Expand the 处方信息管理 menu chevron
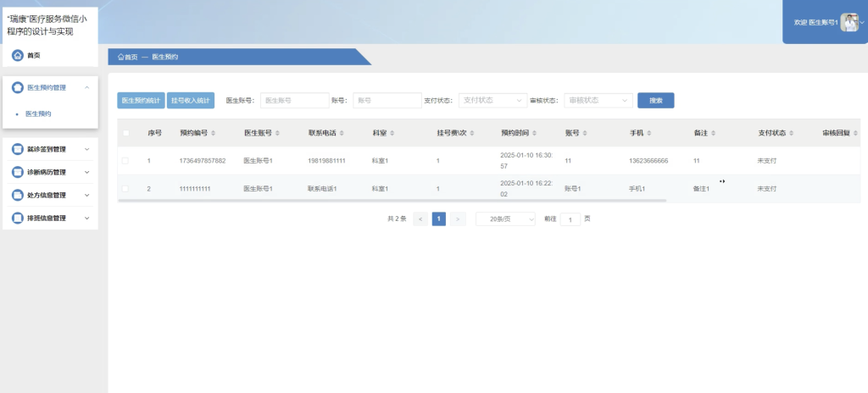Screen dimensions: 868x393 (x=87, y=196)
